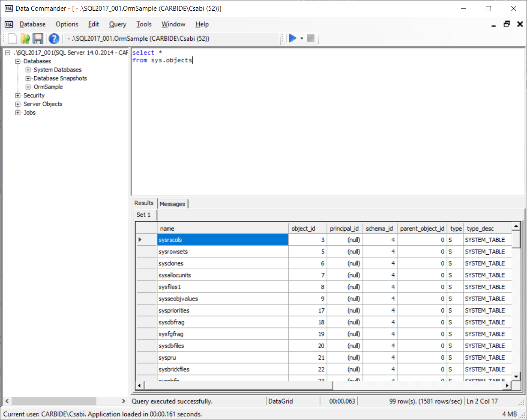The width and height of the screenshot is (527, 420).
Task: Select the sysfiles1 name cell
Action: coord(223,287)
